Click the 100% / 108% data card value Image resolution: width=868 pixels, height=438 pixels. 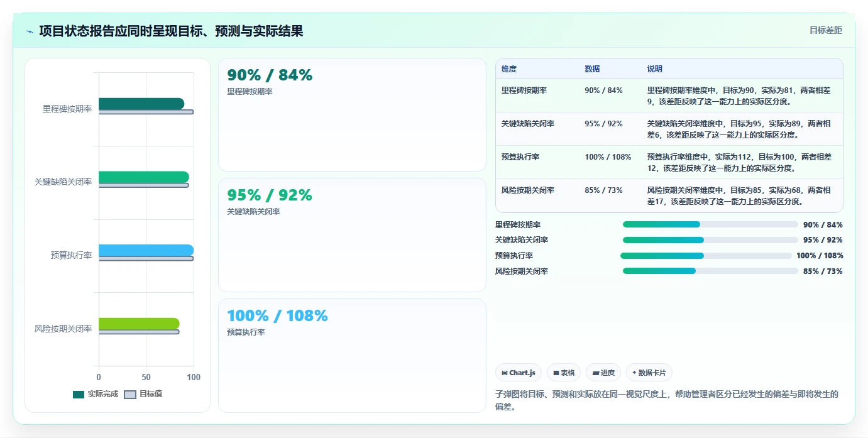pos(277,315)
